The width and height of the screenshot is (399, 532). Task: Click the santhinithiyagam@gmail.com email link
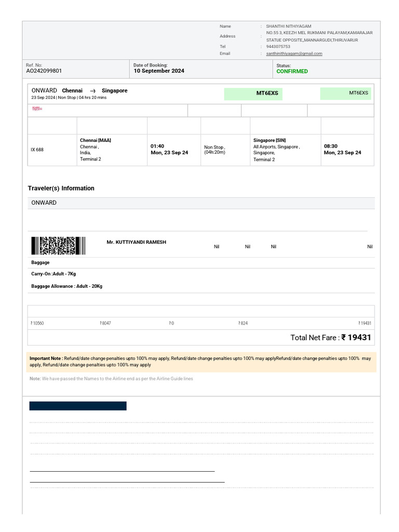(x=294, y=54)
